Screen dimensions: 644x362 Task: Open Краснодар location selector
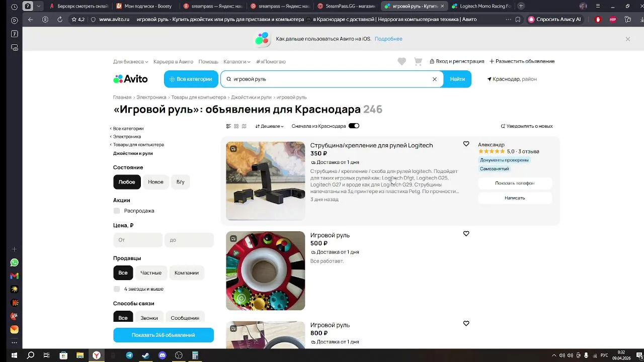(x=512, y=79)
